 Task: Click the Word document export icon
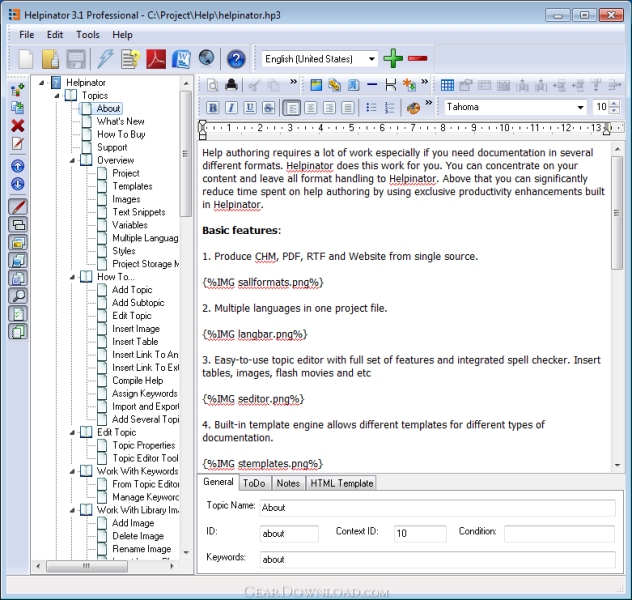182,59
